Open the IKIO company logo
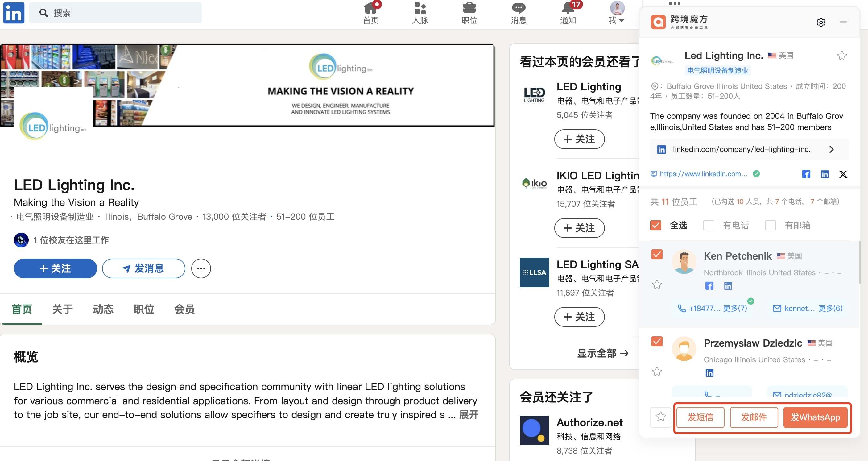 [535, 183]
